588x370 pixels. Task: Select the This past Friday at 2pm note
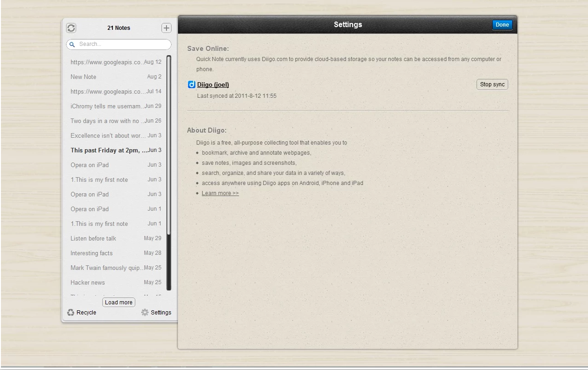(116, 151)
